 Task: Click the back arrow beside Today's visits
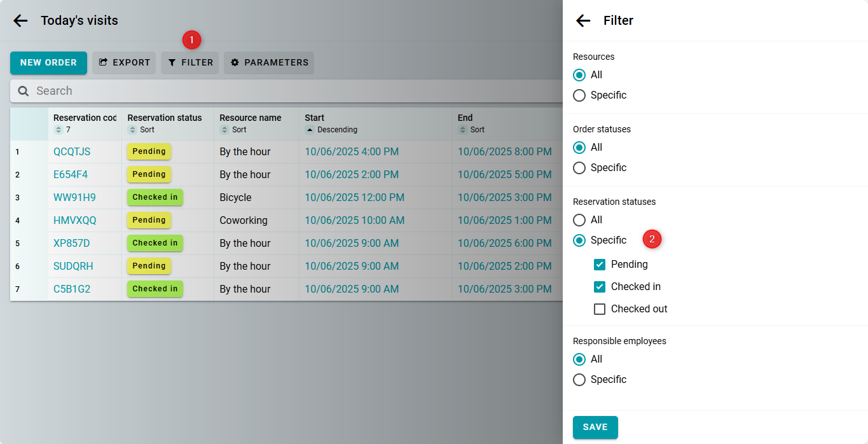[x=20, y=20]
